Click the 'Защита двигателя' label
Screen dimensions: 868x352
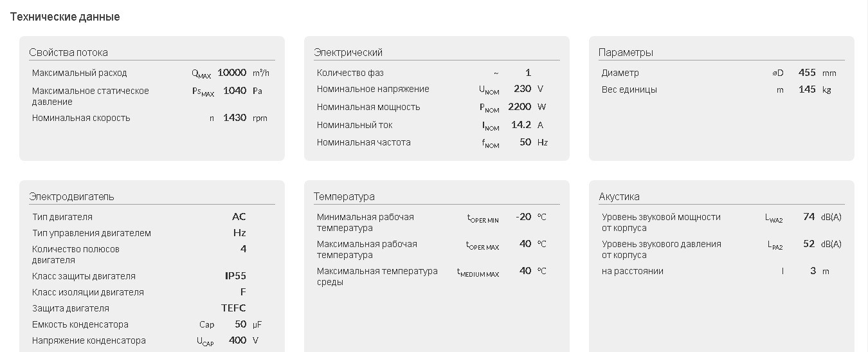point(71,309)
